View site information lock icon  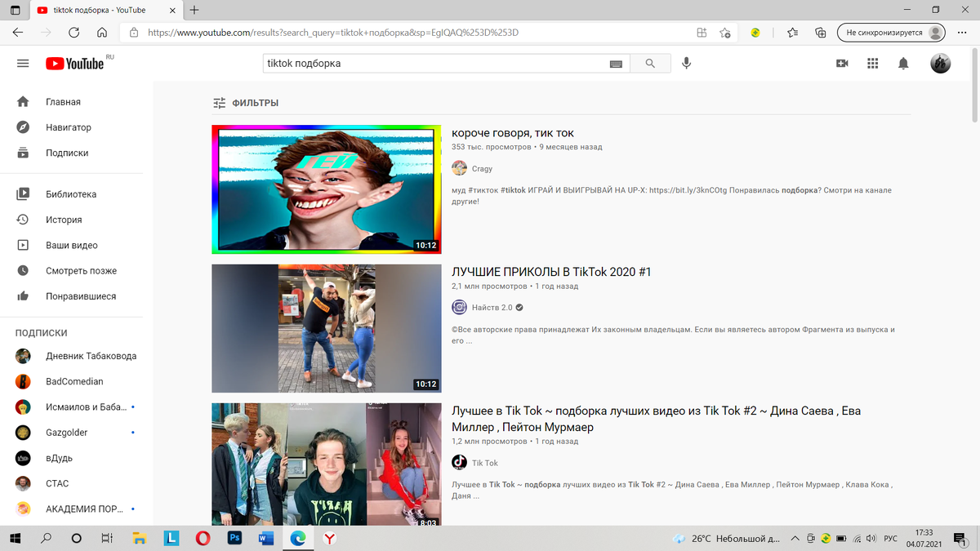[x=134, y=33]
